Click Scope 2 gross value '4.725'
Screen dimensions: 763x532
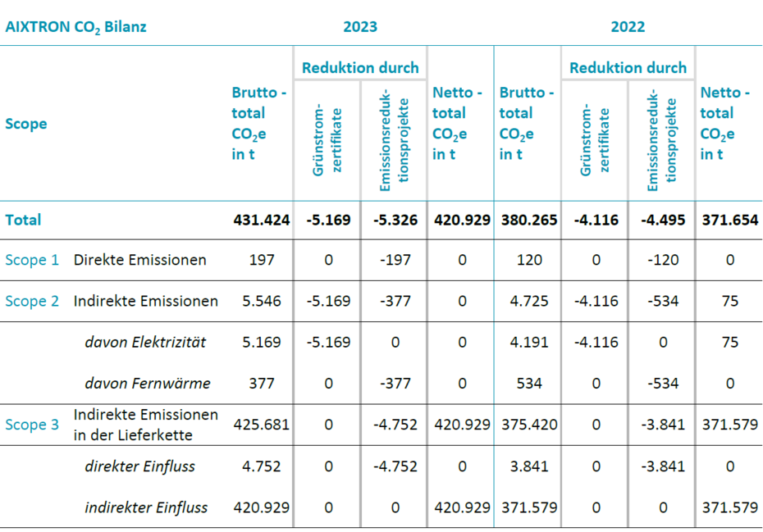pyautogui.click(x=529, y=301)
